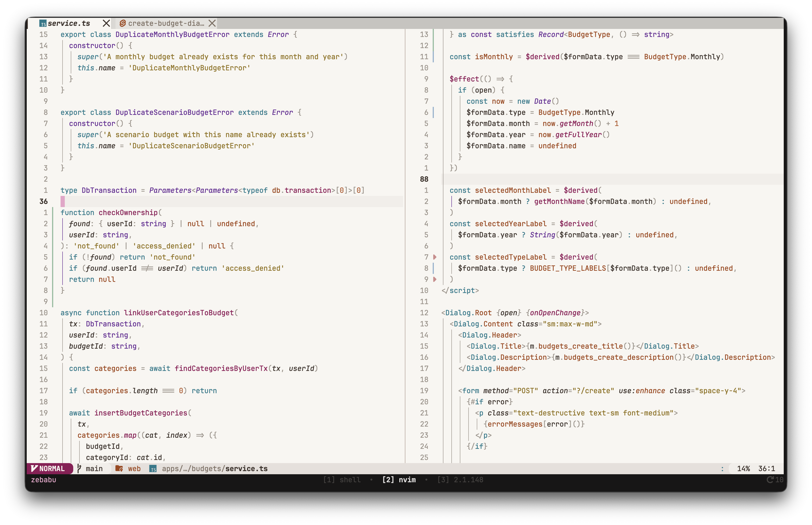The width and height of the screenshot is (812, 525).
Task: Click the NORMAL mode indicator
Action: pyautogui.click(x=49, y=468)
